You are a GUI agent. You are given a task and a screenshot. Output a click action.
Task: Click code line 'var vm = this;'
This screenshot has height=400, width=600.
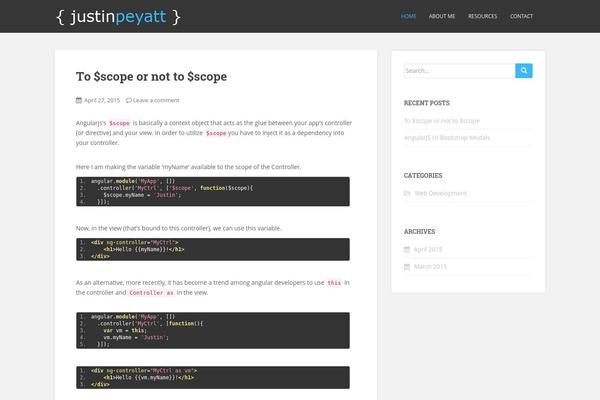tap(125, 330)
